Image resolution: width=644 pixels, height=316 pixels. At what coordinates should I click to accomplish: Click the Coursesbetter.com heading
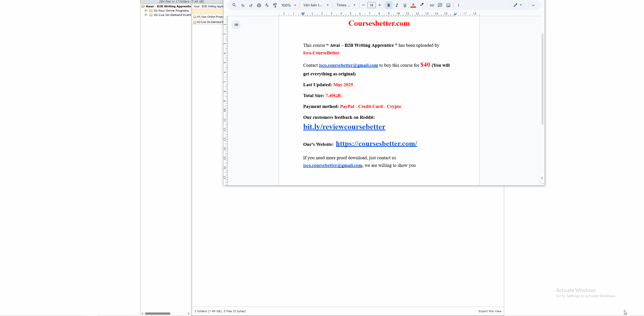tap(379, 23)
